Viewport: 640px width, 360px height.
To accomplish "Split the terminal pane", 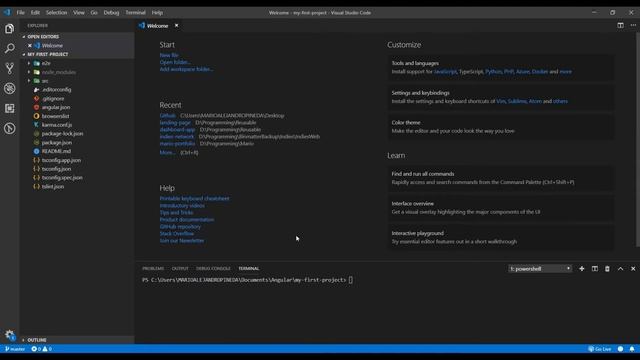I will (595, 269).
